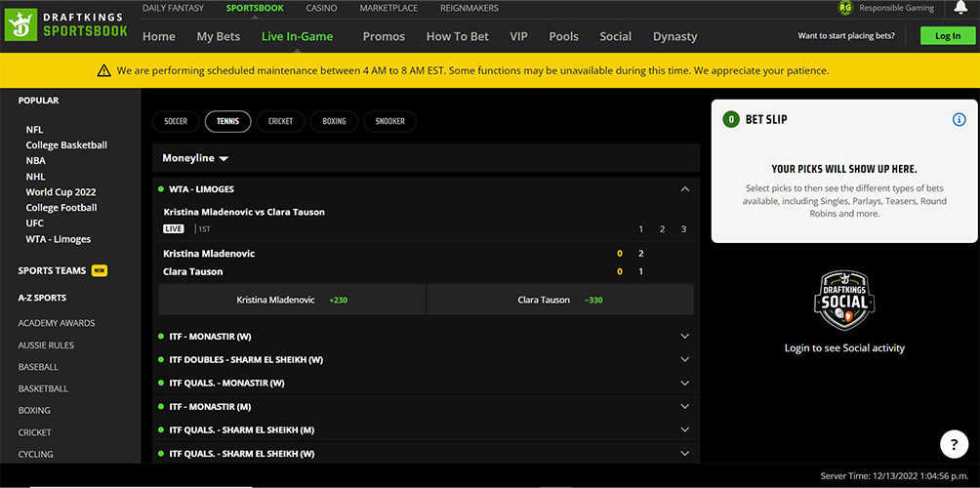
Task: Select the Cricket sport filter
Action: (x=280, y=121)
